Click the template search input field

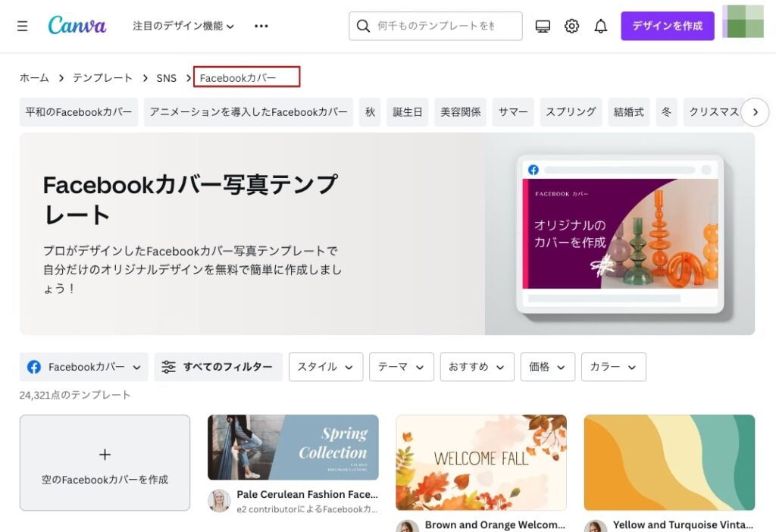(x=443, y=26)
